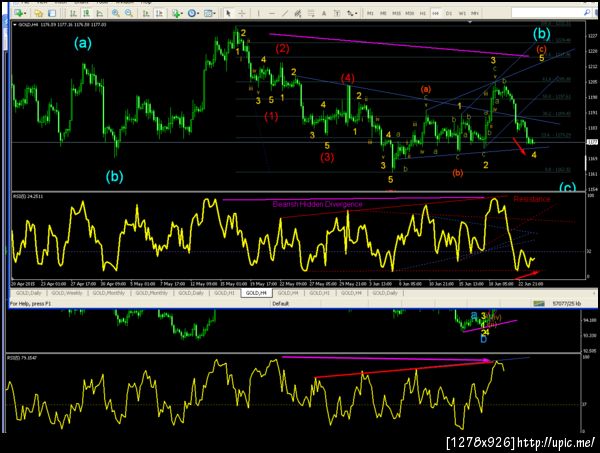Switch timeframe to M5
This screenshot has width=600, height=453.
click(x=383, y=13)
